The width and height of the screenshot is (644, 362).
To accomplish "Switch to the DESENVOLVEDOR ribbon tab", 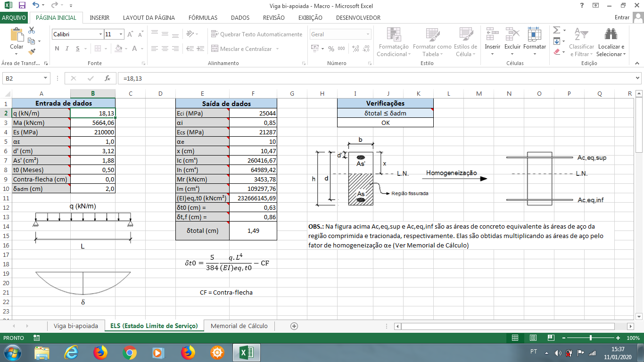I will 358,17.
